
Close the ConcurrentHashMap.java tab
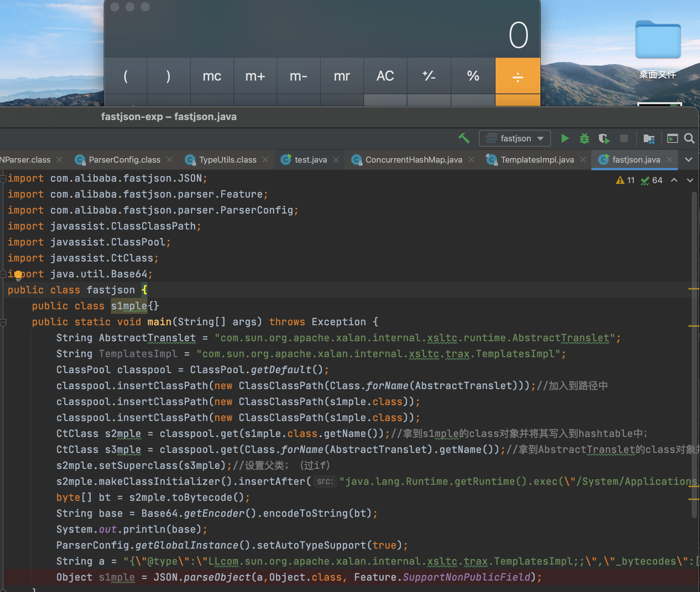pyautogui.click(x=471, y=160)
